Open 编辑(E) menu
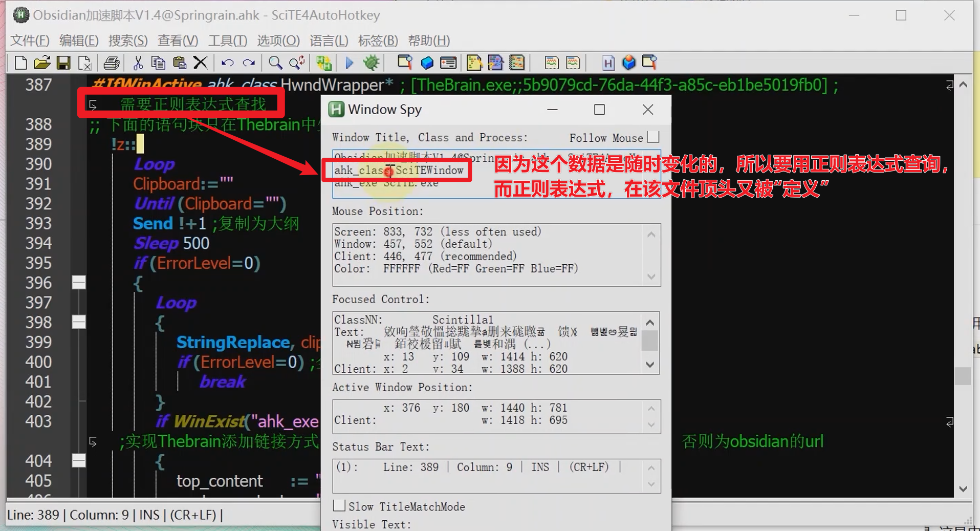Viewport: 980px width, 531px height. point(79,40)
